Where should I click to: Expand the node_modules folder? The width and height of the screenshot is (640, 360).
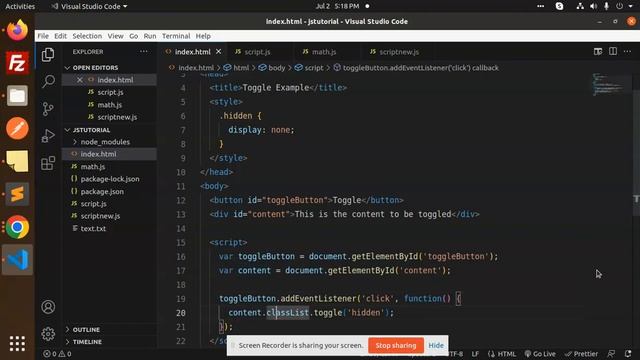(x=101, y=142)
